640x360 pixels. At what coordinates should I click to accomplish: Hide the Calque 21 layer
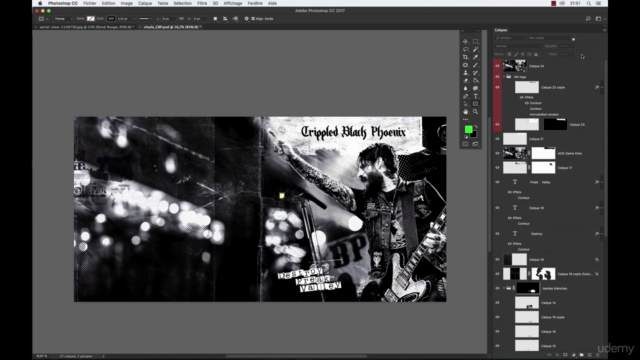pyautogui.click(x=497, y=139)
